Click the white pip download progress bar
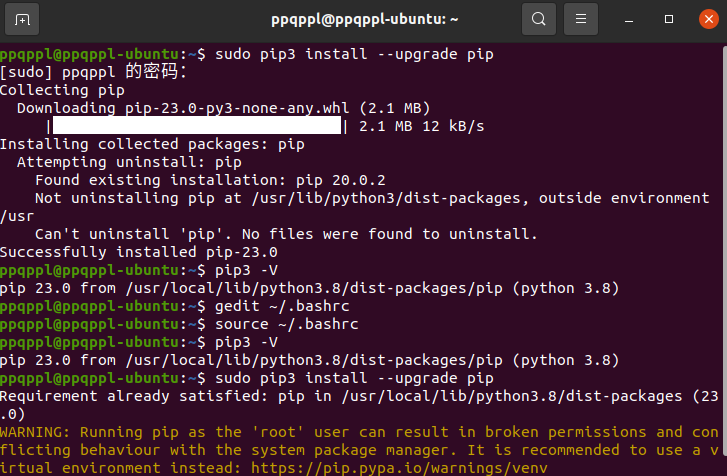Viewport: 727px width, 476px height. pyautogui.click(x=197, y=126)
